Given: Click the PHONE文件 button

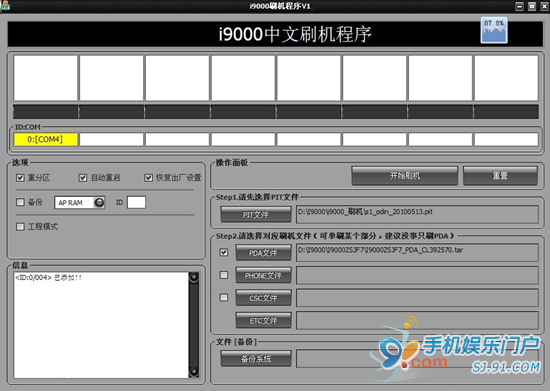Looking at the screenshot, I should 263,275.
